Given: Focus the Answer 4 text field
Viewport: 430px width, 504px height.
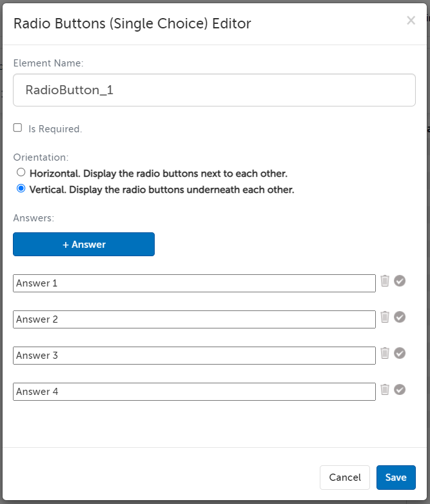Looking at the screenshot, I should click(194, 392).
